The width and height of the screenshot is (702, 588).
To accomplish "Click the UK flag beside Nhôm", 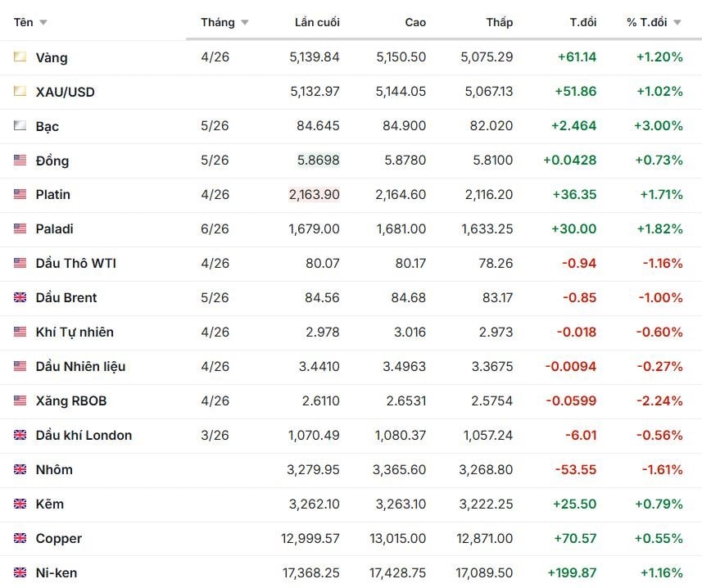I will tap(20, 470).
